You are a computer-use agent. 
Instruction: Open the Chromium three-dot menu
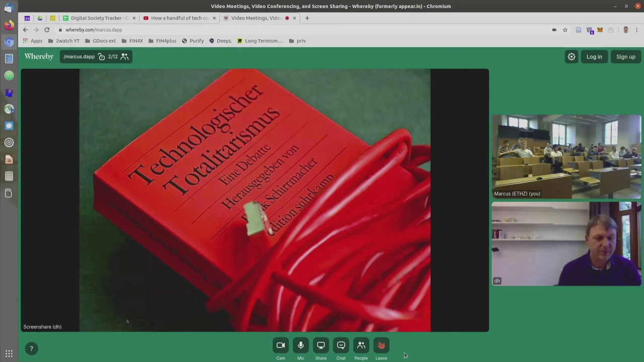pyautogui.click(x=636, y=30)
